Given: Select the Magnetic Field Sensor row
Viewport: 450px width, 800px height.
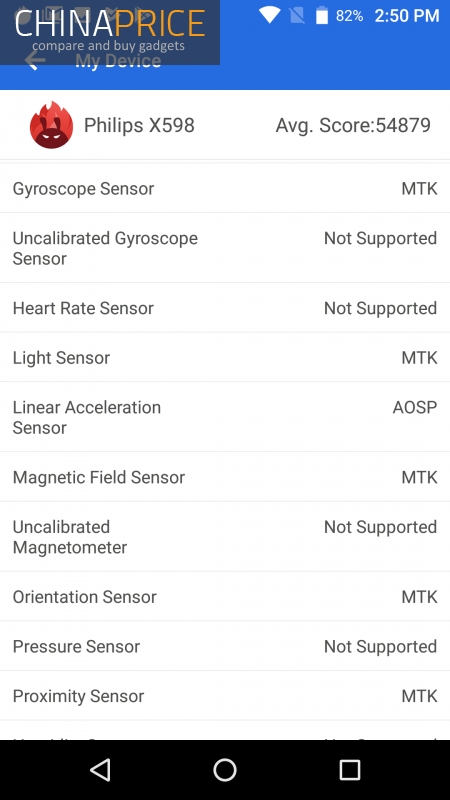Looking at the screenshot, I should 225,477.
